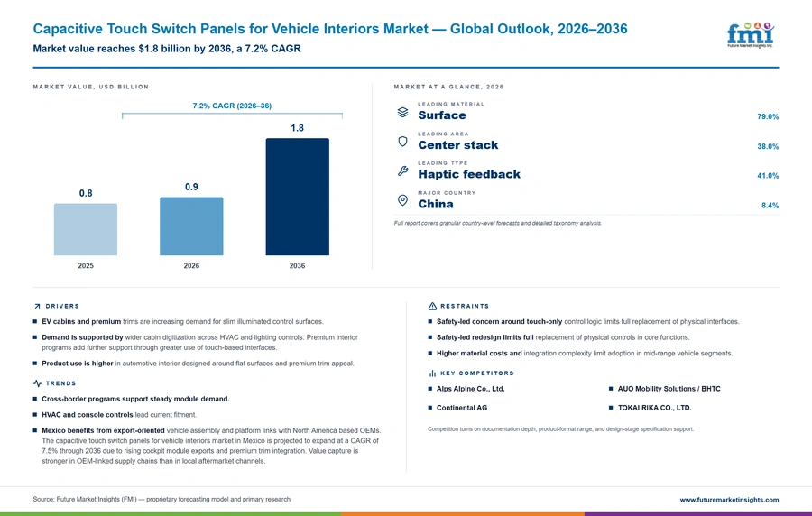812x516 pixels.
Task: Click the pulse icon next to Trends
Action: tap(37, 383)
